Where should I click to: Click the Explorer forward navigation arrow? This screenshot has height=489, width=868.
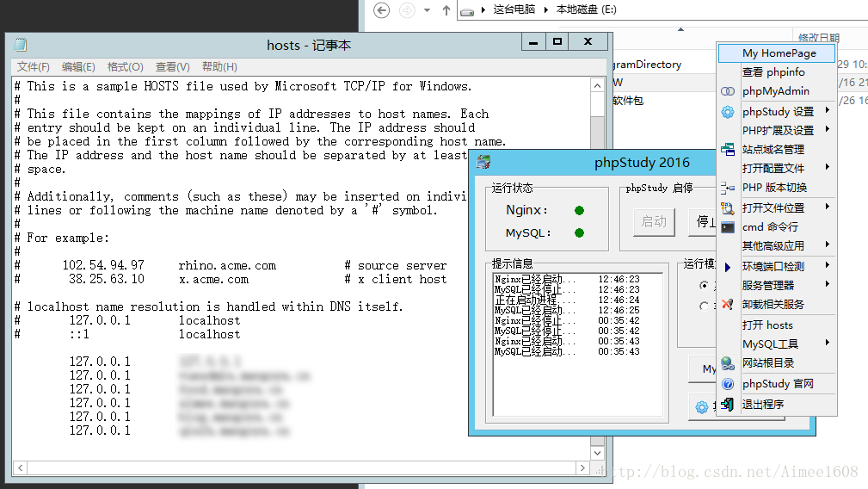407,10
